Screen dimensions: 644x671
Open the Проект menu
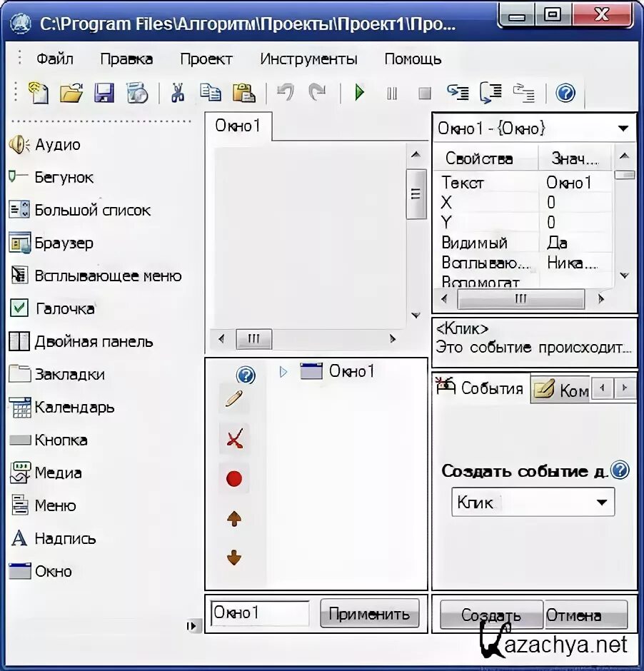(x=206, y=59)
